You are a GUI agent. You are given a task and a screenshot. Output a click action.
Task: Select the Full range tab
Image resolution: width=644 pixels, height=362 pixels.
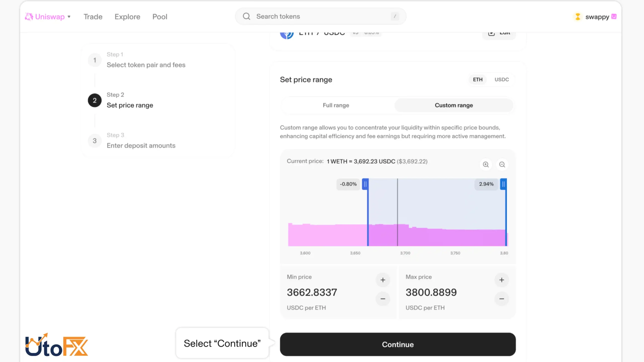click(336, 105)
